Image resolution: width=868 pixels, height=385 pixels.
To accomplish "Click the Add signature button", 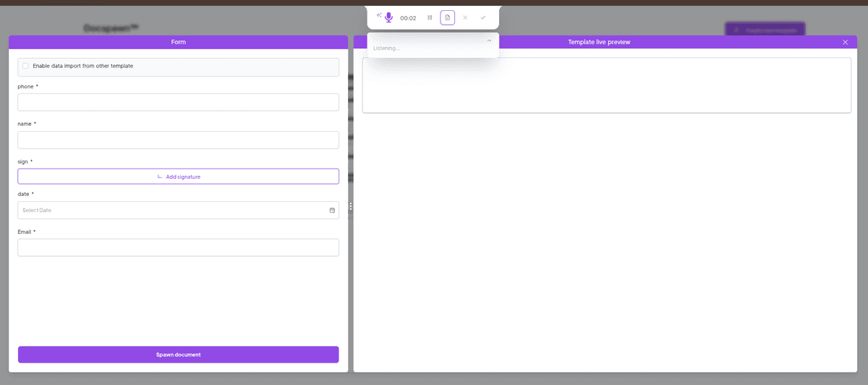I will [x=178, y=177].
